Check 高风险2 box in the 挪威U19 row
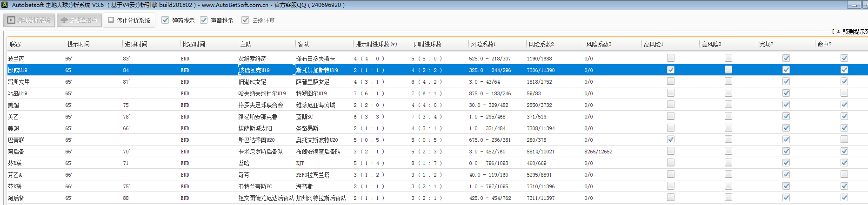This screenshot has height=205, width=868. click(x=728, y=70)
